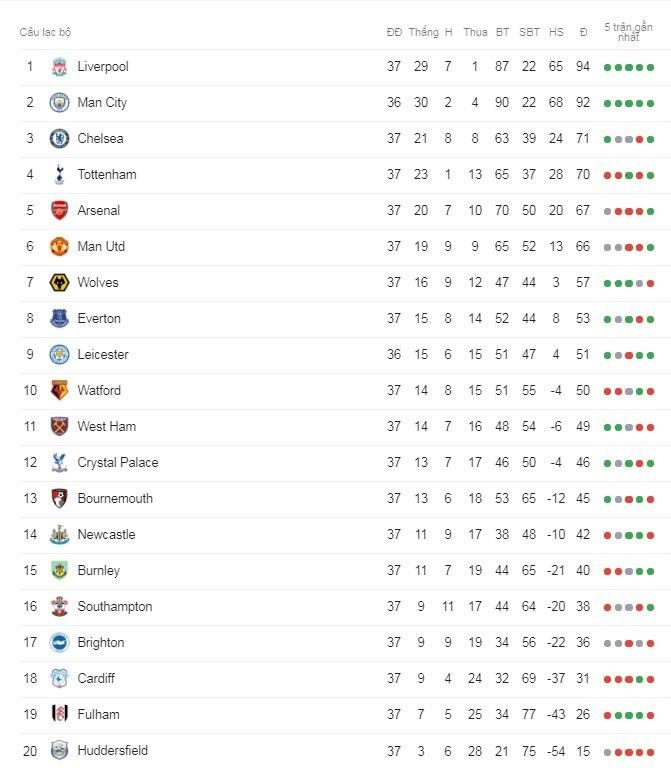This screenshot has width=671, height=774.
Task: Click the Crystal Palace crest icon
Action: point(60,463)
